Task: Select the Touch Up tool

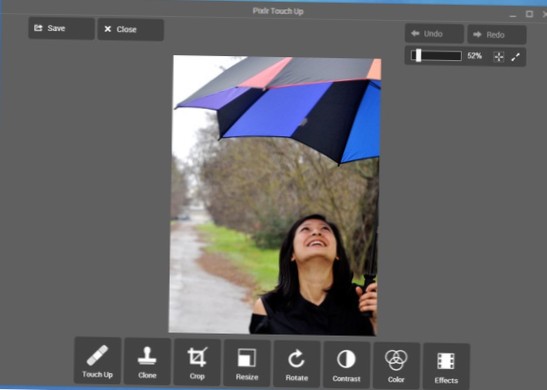Action: point(98,361)
